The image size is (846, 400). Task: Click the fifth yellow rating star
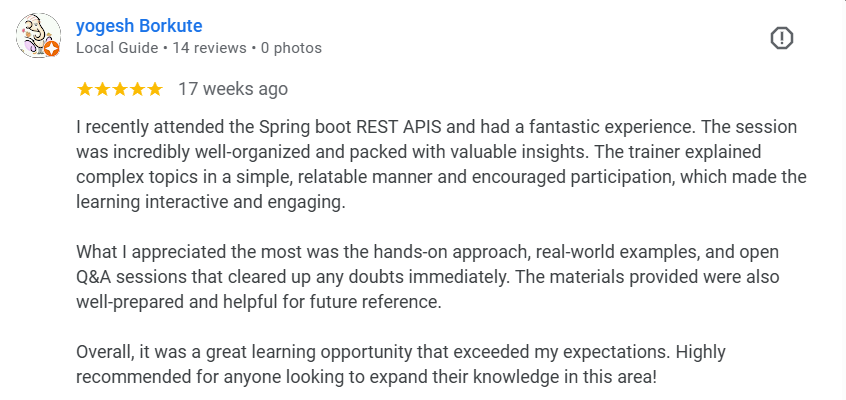click(154, 89)
